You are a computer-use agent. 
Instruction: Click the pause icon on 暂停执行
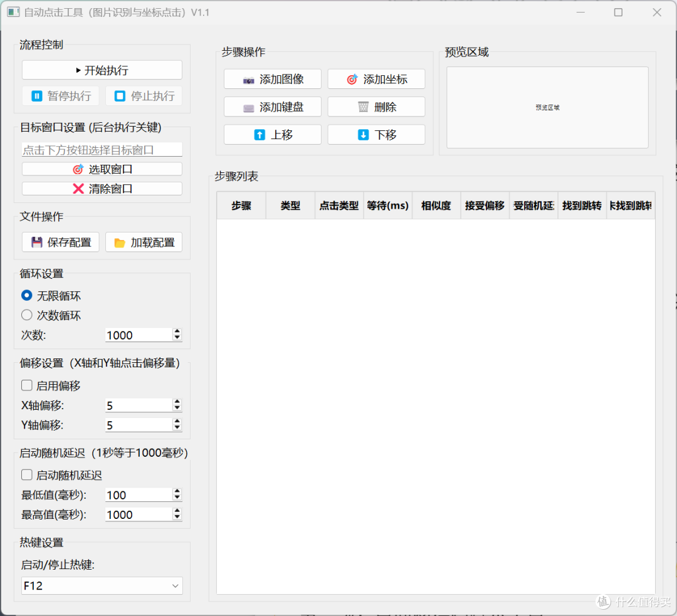click(x=37, y=96)
